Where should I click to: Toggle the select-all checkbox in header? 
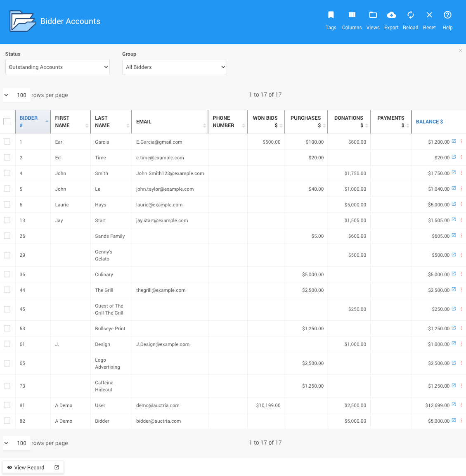pos(7,121)
